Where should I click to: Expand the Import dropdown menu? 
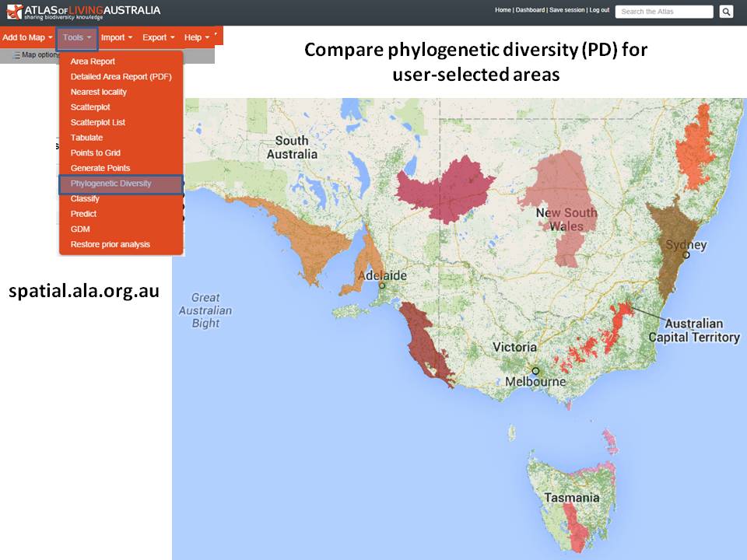[x=117, y=37]
